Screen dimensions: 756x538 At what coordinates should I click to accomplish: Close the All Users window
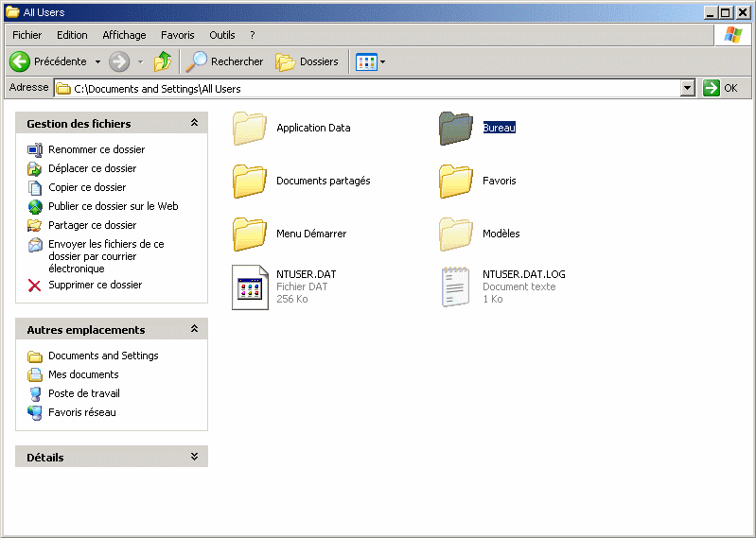(x=743, y=12)
